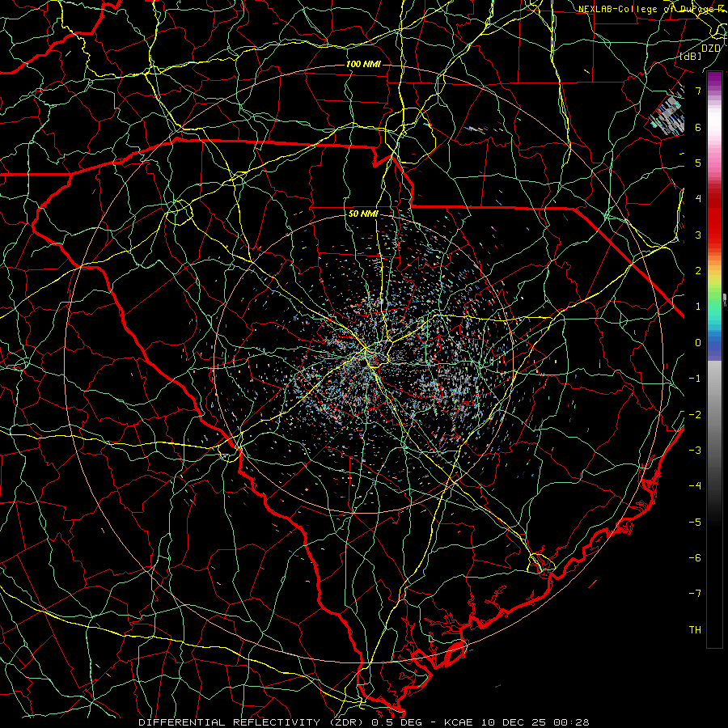Click the color scale tick label "4"
The width and height of the screenshot is (728, 728).
click(x=698, y=199)
